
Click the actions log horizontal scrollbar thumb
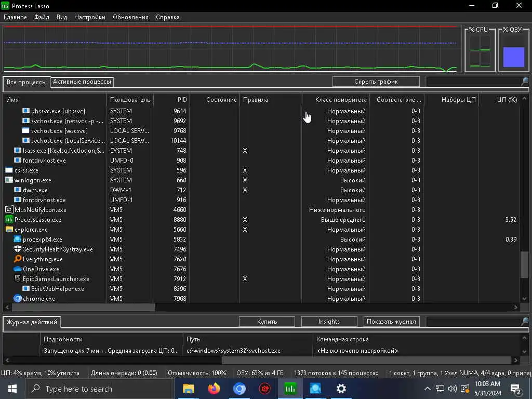point(366,360)
